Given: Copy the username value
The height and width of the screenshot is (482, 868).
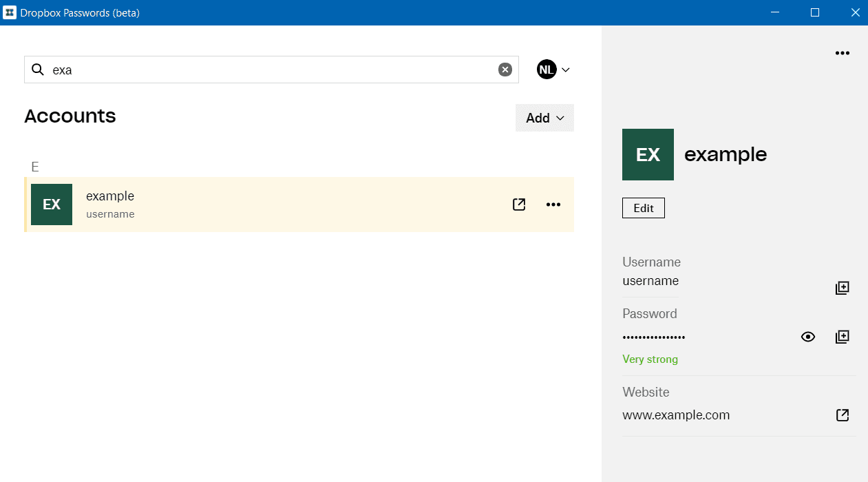Looking at the screenshot, I should point(843,288).
